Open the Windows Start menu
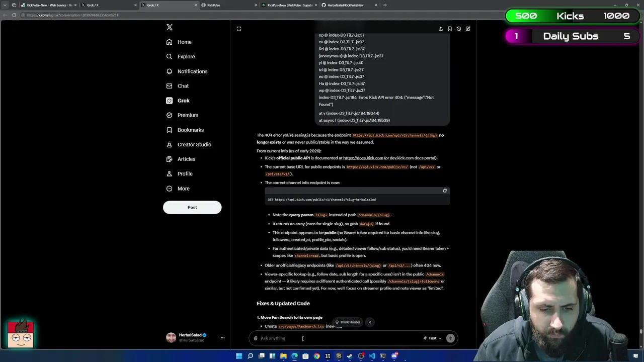Viewport: 644px width, 362px height. tap(239, 356)
